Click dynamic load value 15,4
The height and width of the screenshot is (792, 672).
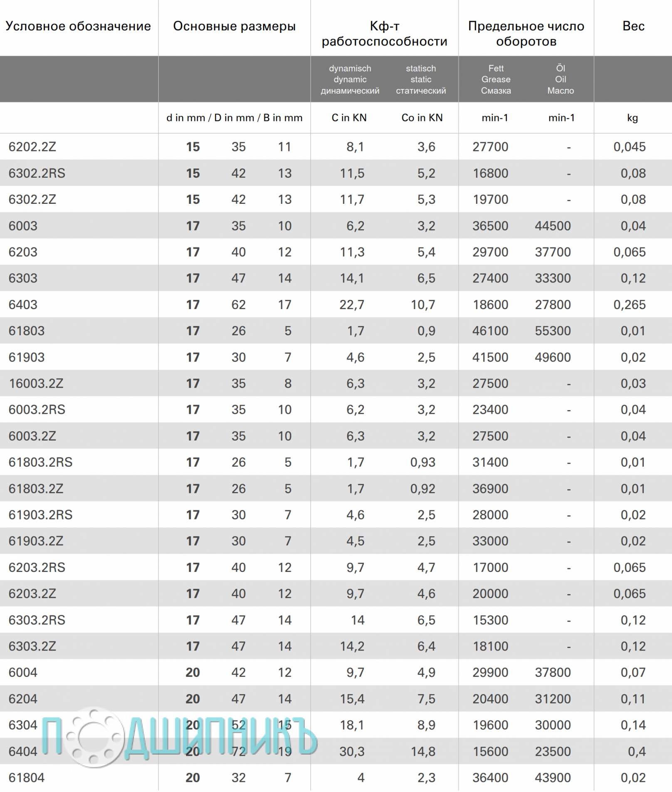point(352,699)
